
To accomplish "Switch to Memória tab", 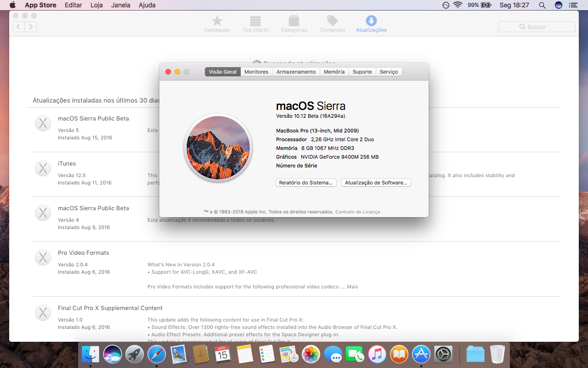I will [x=334, y=72].
